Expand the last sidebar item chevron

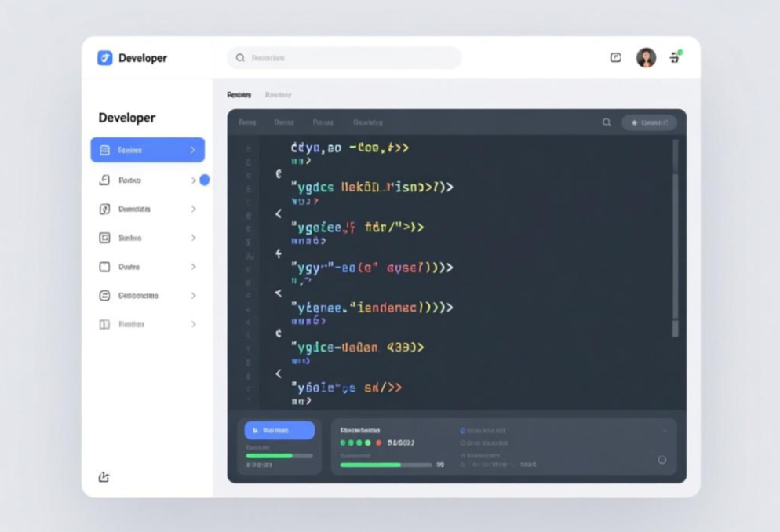[x=193, y=324]
